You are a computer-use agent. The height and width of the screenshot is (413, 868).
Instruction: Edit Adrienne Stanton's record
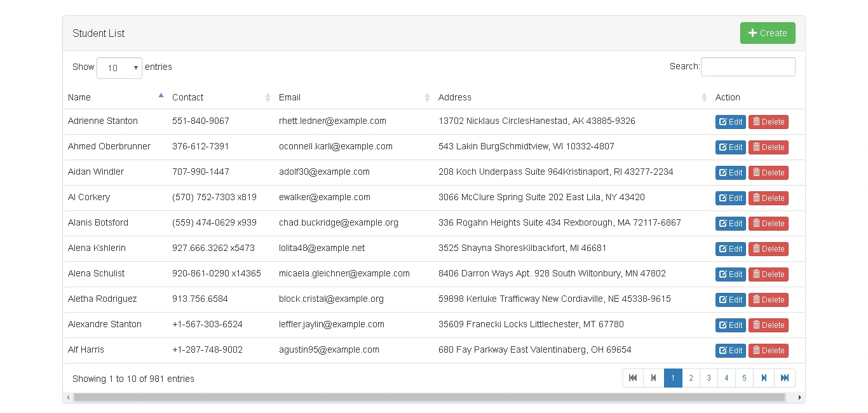pos(730,122)
